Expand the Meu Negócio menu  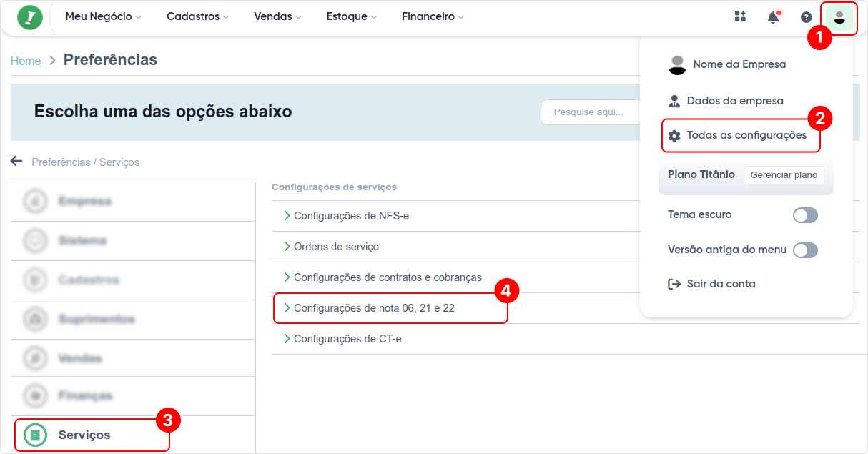coord(103,16)
